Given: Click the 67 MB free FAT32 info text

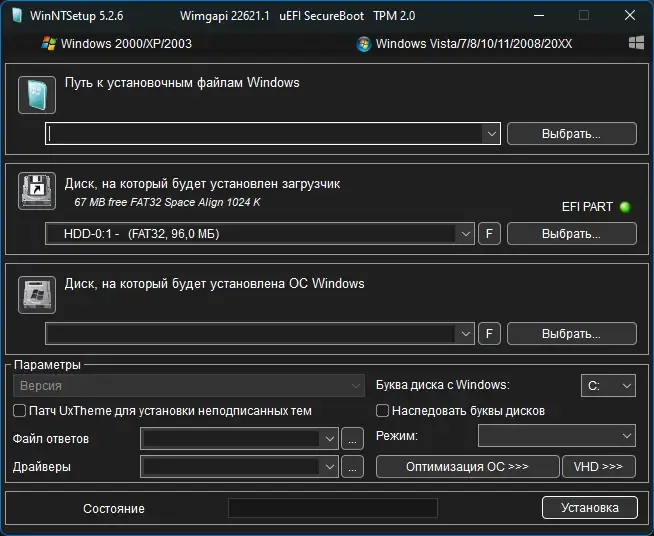Looking at the screenshot, I should (x=167, y=202).
